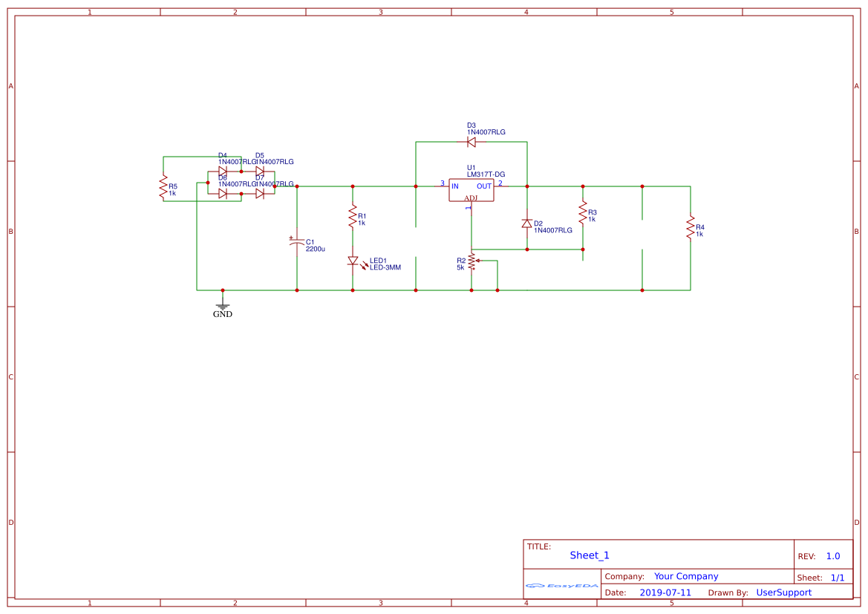Click the Your Company field
Screen dimensions: 868x614
click(686, 576)
